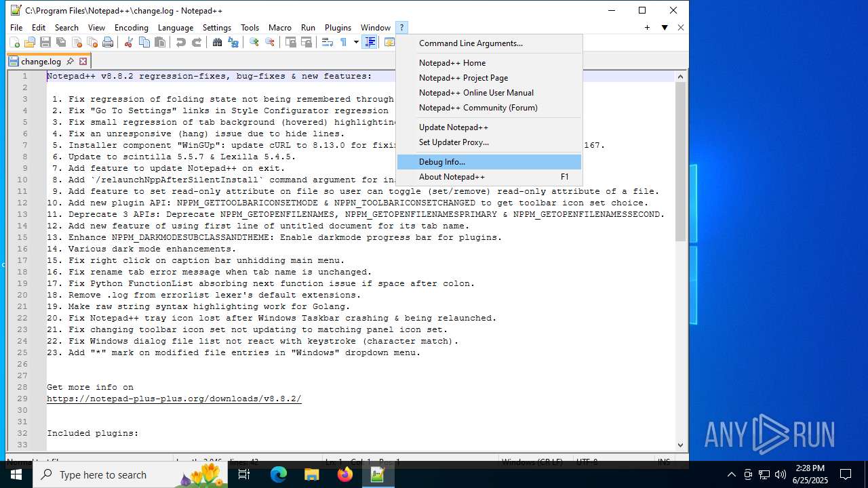This screenshot has width=868, height=488.
Task: Toggle synchronized vertical scrolling
Action: click(290, 43)
